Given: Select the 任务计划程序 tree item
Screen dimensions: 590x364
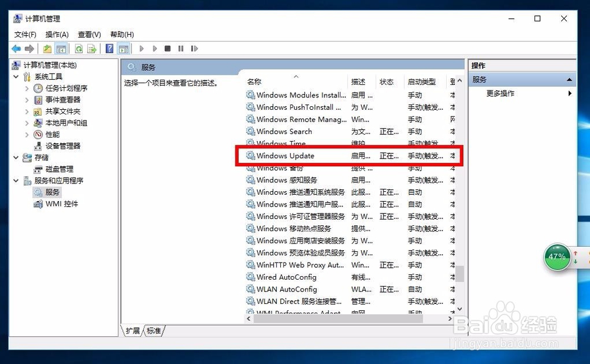Looking at the screenshot, I should (x=66, y=88).
